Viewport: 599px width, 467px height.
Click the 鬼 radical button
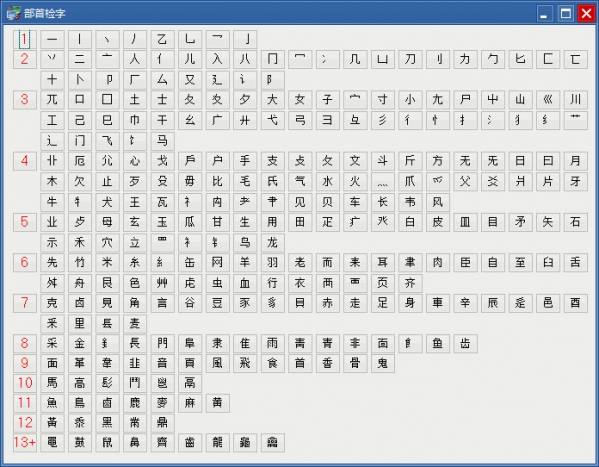pos(382,363)
